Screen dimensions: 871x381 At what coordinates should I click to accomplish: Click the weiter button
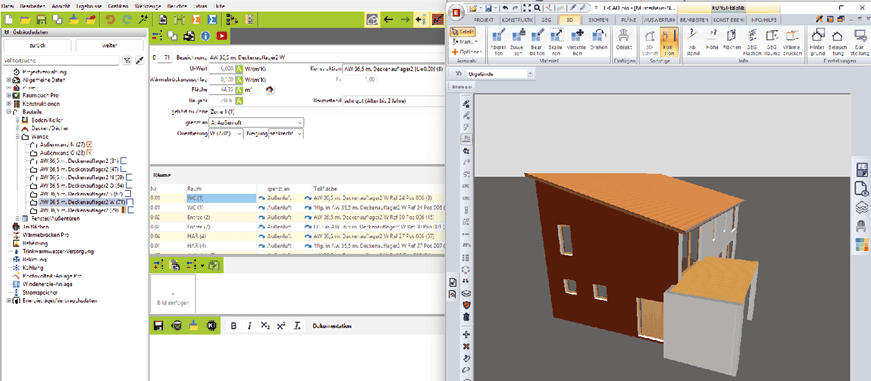[109, 46]
